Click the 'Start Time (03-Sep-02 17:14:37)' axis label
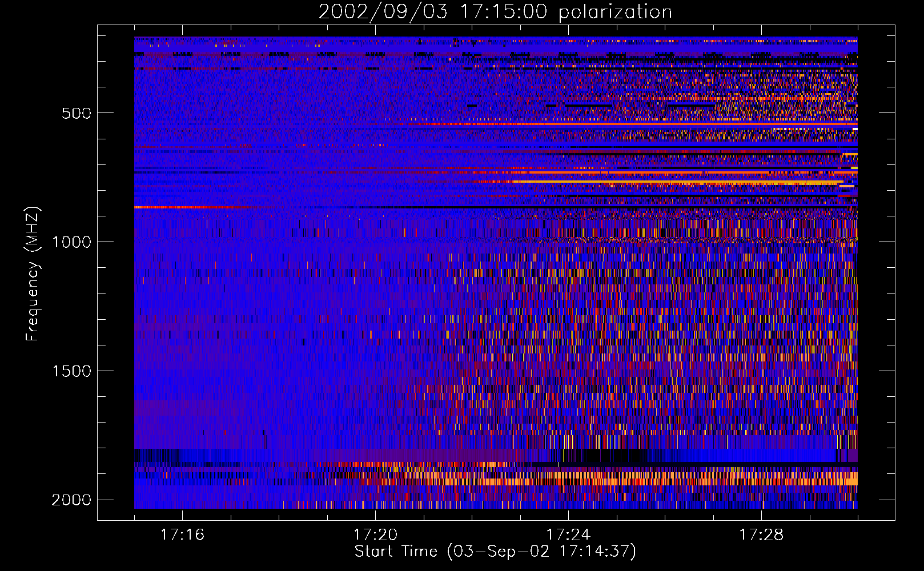924x571 pixels. pos(495,552)
